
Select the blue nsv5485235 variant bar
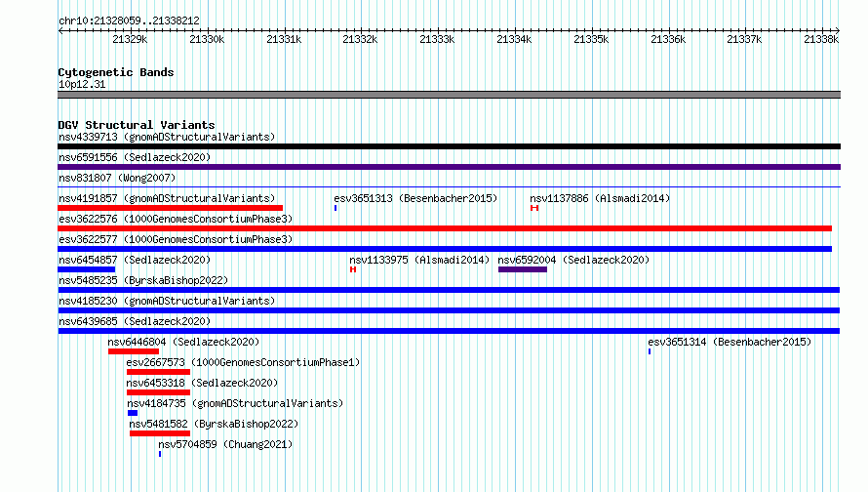(449, 290)
